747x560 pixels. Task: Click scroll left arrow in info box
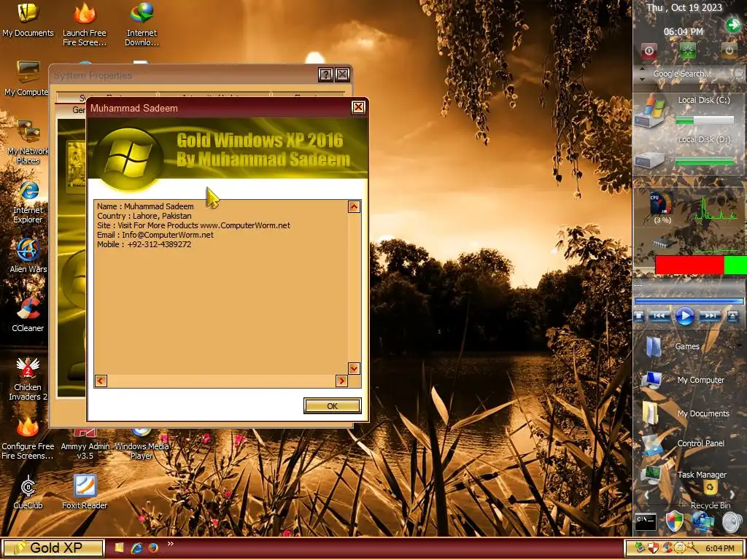pos(101,381)
